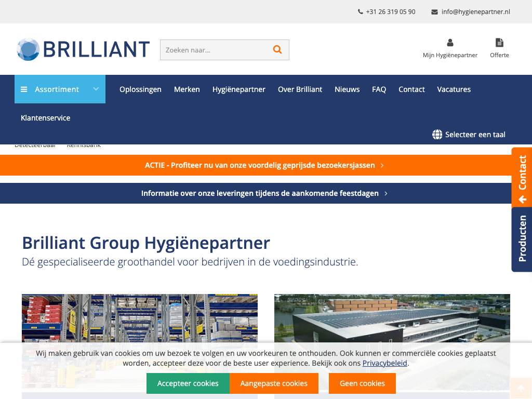The image size is (532, 399).
Task: Click the Offerte document icon
Action: point(499,43)
